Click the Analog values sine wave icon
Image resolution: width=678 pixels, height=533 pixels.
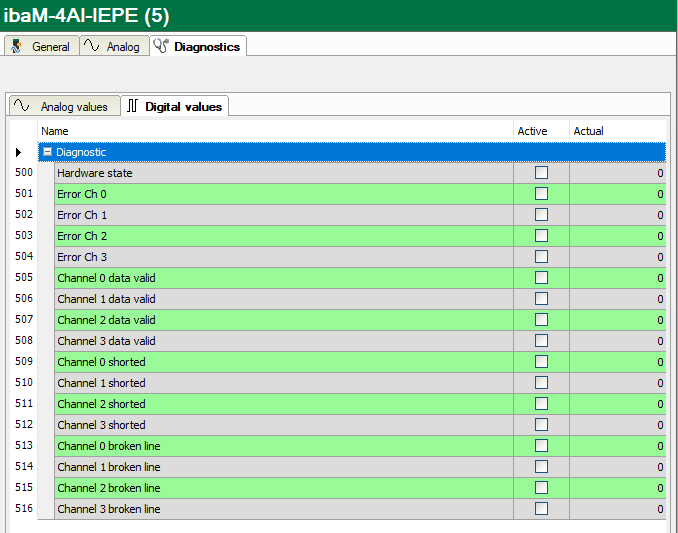click(x=24, y=106)
